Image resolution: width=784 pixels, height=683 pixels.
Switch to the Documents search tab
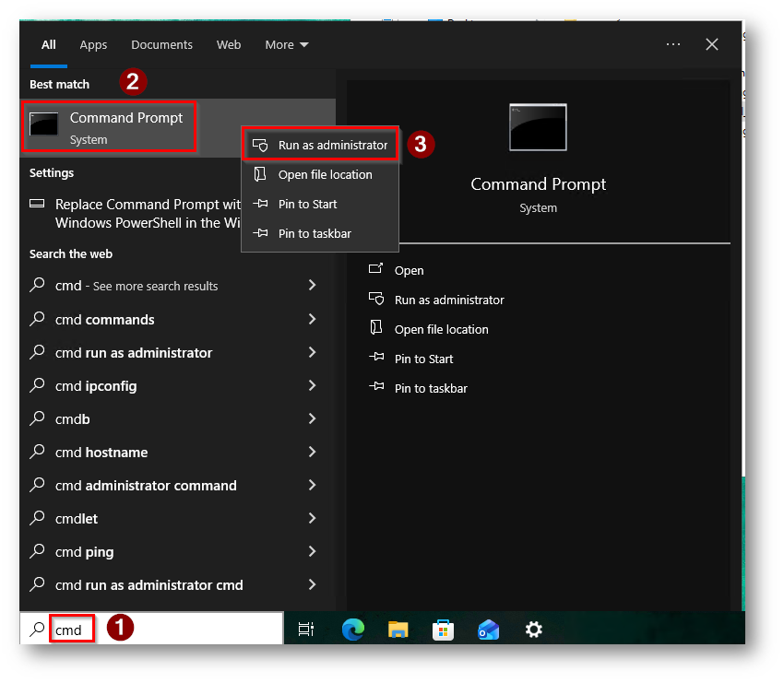coord(161,44)
